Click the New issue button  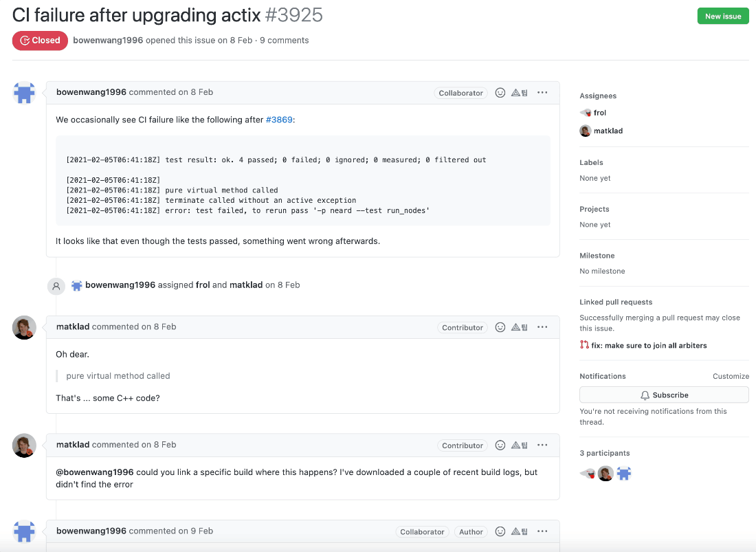pyautogui.click(x=723, y=16)
